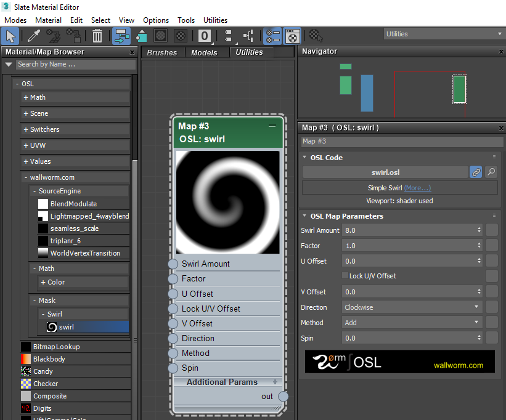Toggle Show Shaded Material in Viewport
Screen dimensions: 506x420
pyautogui.click(x=161, y=36)
